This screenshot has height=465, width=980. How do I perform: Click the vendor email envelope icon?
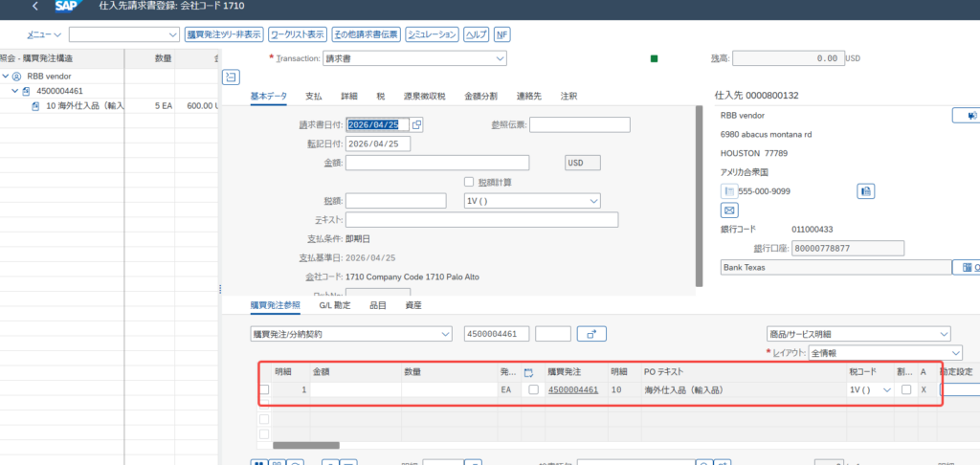coord(729,210)
